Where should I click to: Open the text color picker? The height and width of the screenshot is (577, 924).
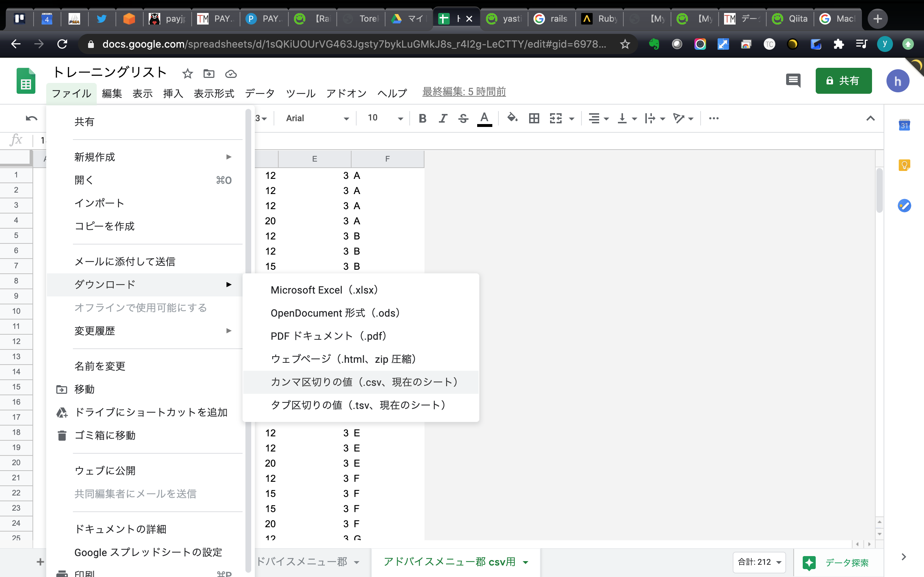click(484, 118)
